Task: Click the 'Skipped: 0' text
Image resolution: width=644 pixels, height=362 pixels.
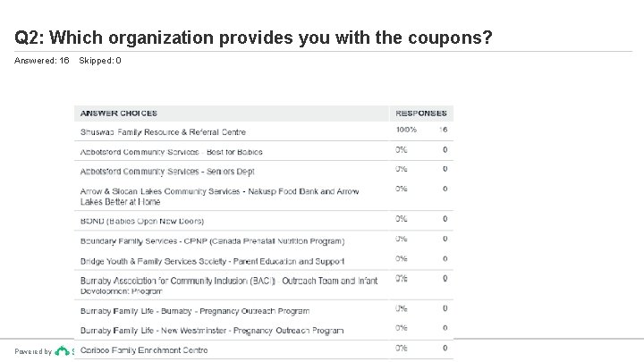Action: [x=100, y=61]
